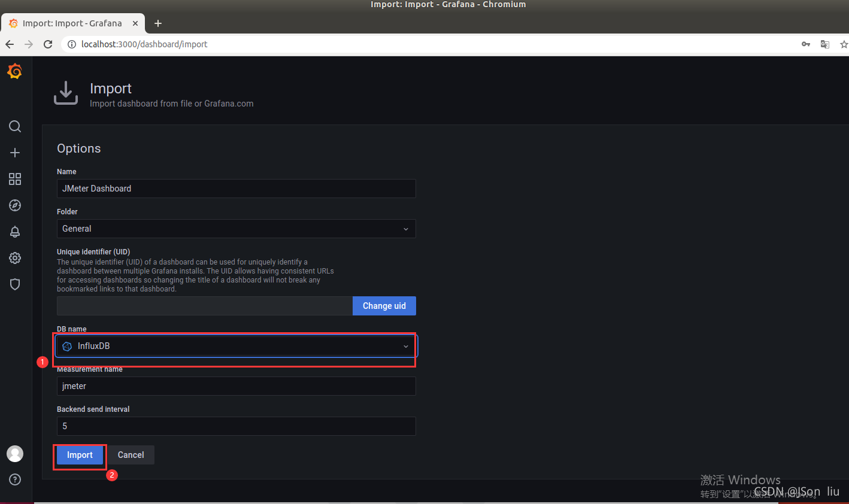
Task: Click the Name field with JMeter Dashboard
Action: 236,189
